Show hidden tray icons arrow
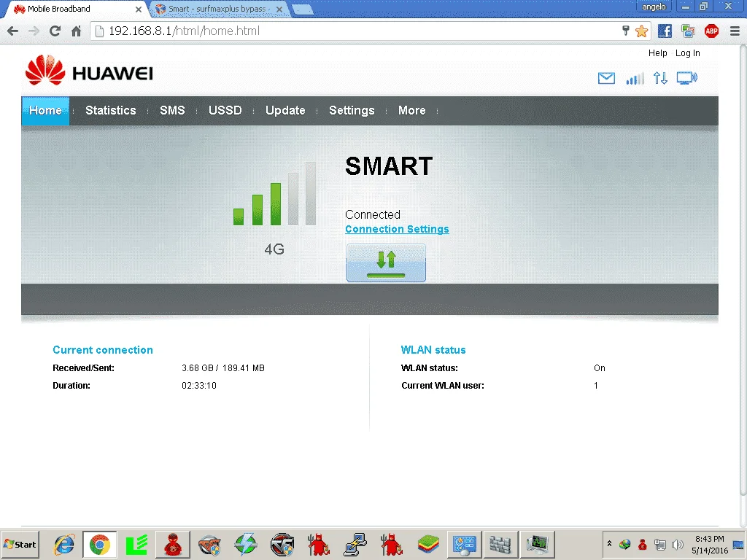Image resolution: width=747 pixels, height=560 pixels. coord(609,543)
